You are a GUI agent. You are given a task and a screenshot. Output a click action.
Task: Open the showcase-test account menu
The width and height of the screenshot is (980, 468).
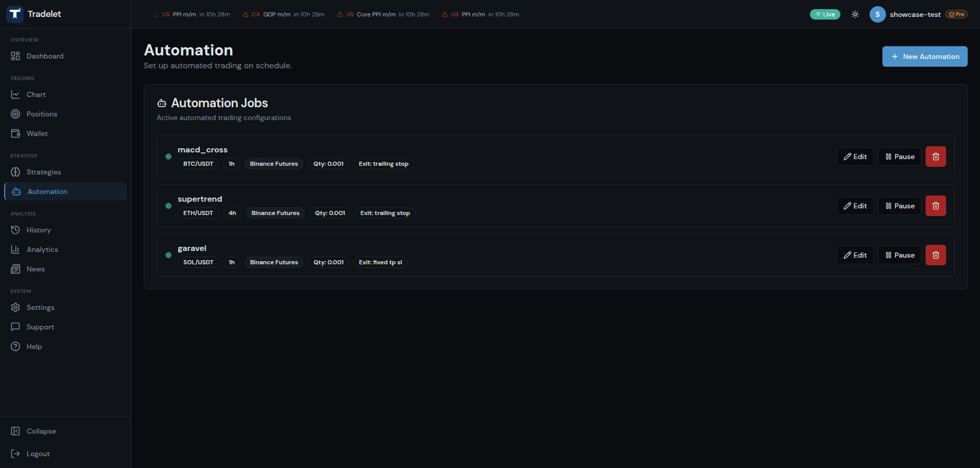click(915, 14)
